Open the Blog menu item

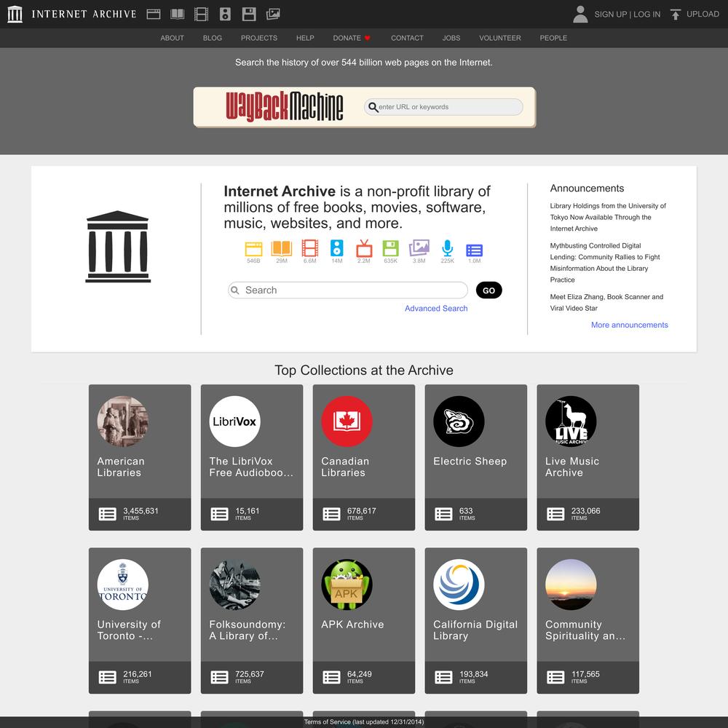coord(212,38)
